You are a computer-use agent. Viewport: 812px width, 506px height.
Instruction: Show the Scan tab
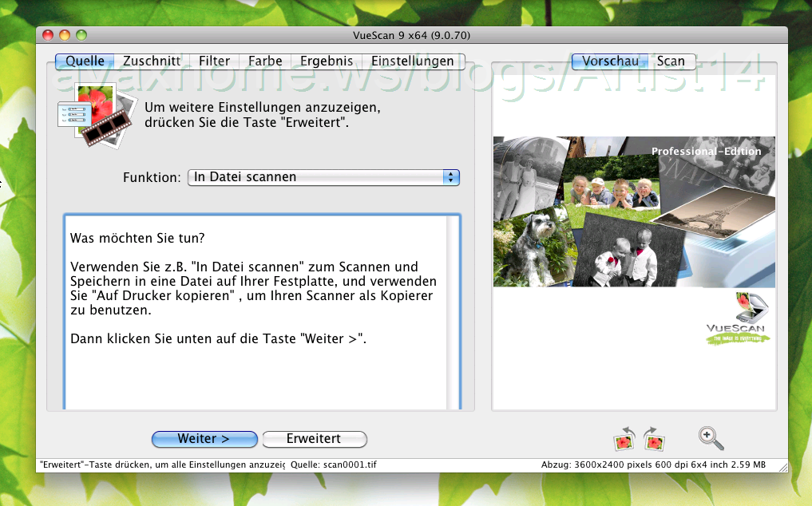point(671,61)
